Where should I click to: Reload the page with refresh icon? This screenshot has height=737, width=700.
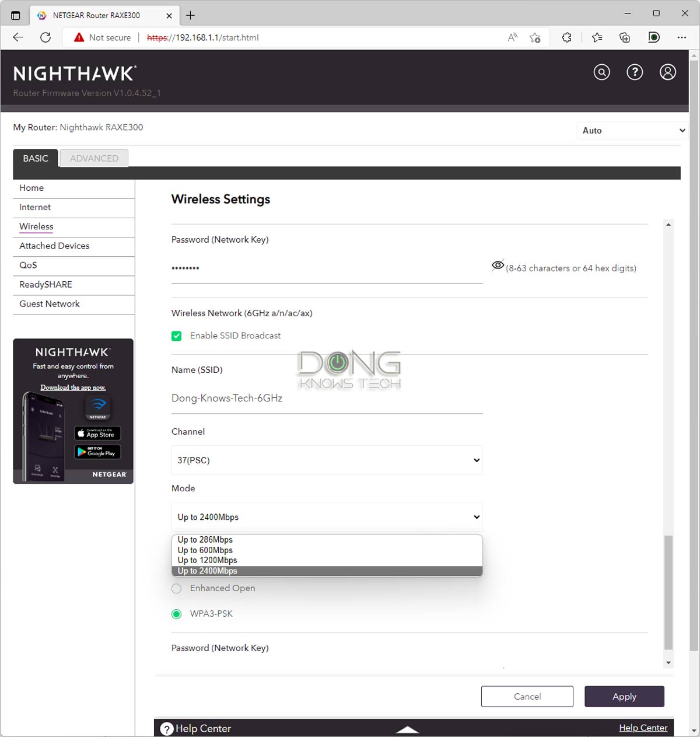[x=45, y=37]
